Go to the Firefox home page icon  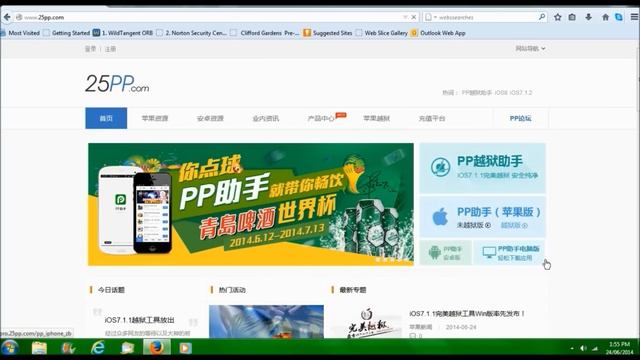[x=605, y=17]
